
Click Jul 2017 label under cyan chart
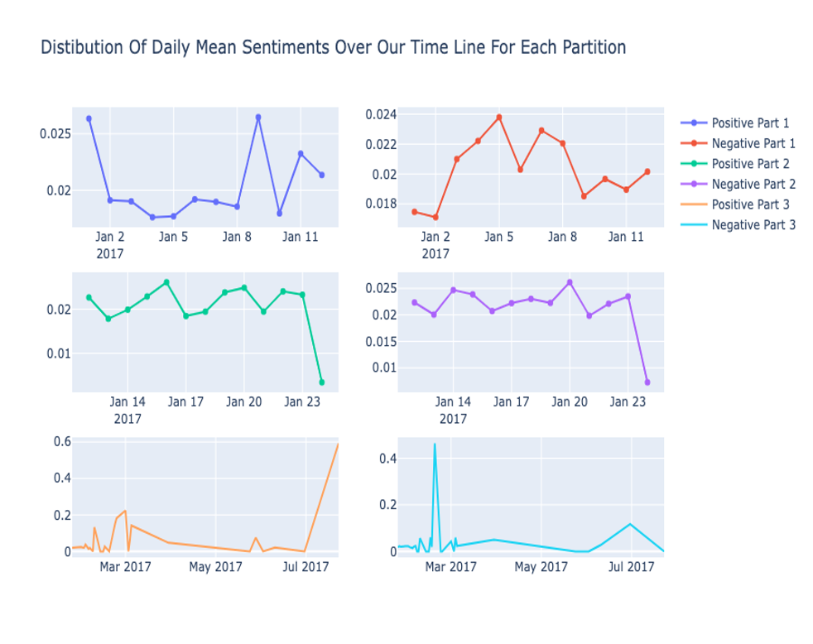[631, 567]
